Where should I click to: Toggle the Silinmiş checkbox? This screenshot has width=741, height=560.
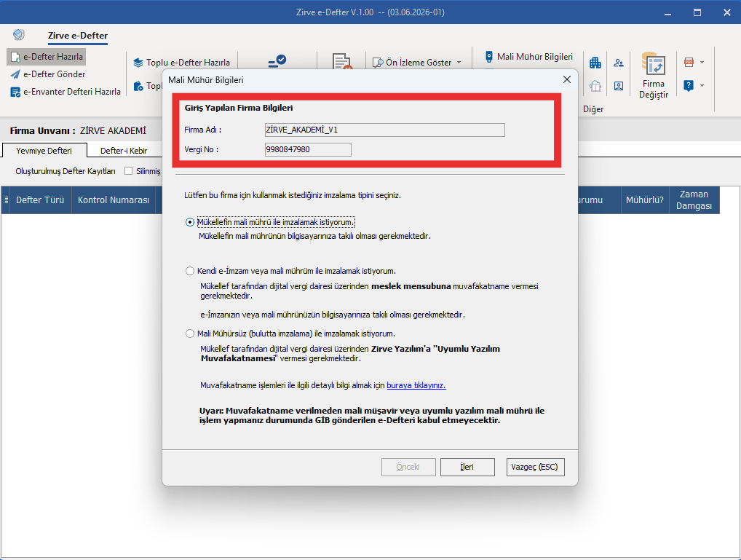[x=128, y=170]
